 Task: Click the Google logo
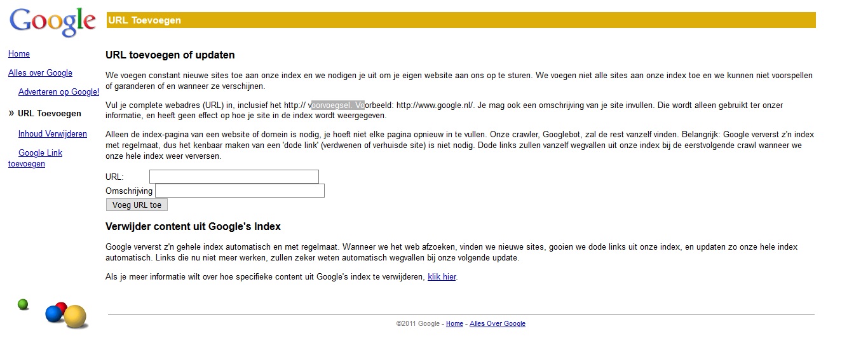52,23
